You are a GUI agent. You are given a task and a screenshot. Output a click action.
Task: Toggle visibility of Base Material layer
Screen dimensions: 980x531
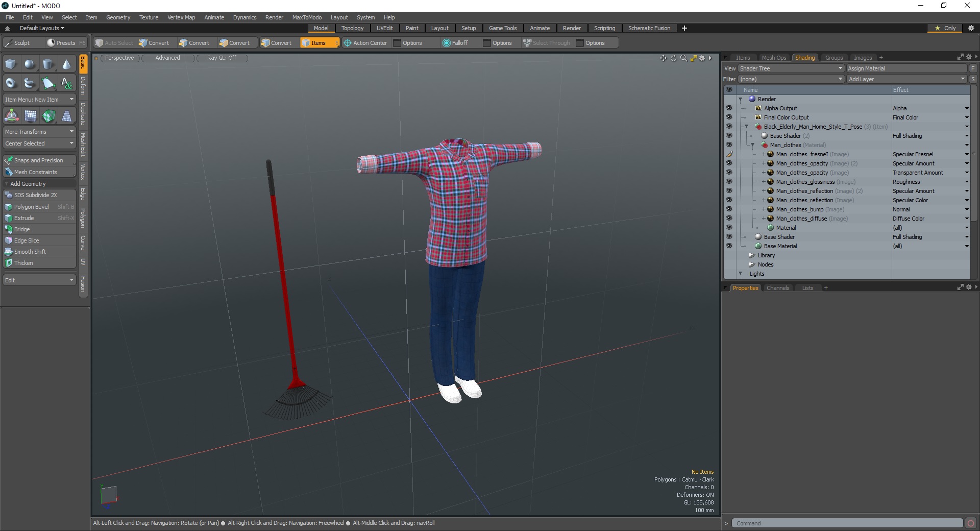729,246
